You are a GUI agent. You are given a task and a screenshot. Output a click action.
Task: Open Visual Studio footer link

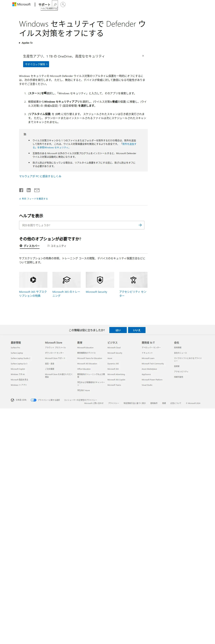[147, 385]
